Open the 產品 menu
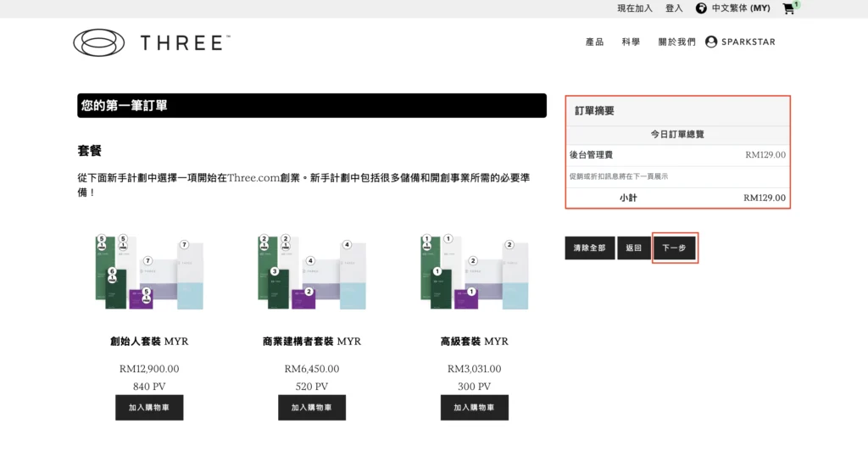 [594, 42]
